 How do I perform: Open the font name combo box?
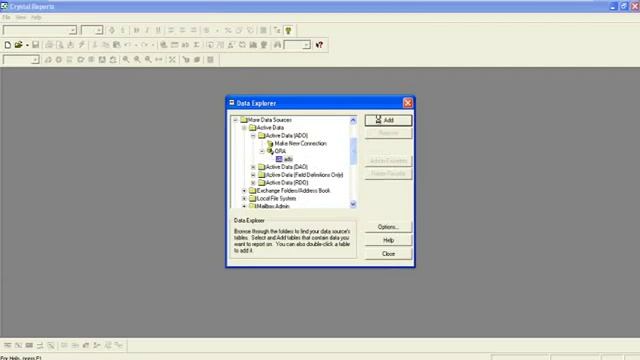click(x=40, y=30)
